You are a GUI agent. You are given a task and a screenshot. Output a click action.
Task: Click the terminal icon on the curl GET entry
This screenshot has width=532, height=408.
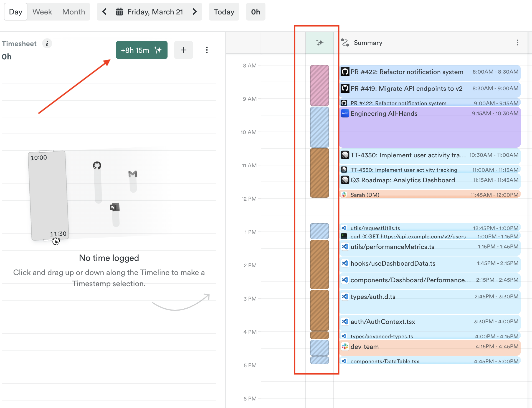pos(344,236)
